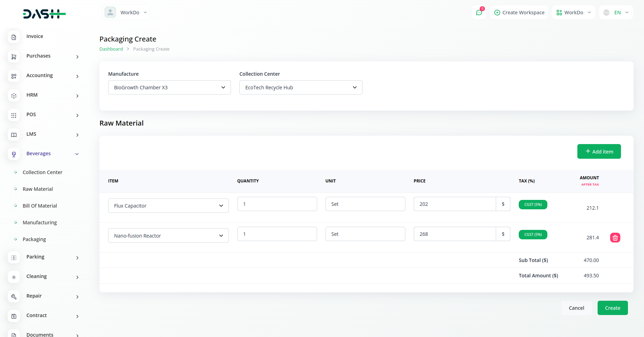Image resolution: width=644 pixels, height=337 pixels.
Task: Click the HRM sidebar icon
Action: (14, 96)
